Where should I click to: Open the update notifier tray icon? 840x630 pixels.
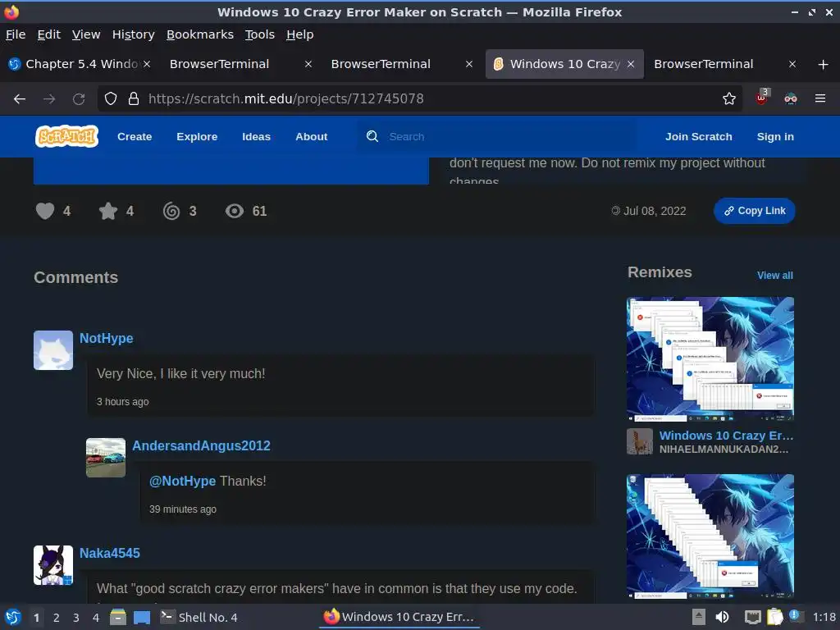pyautogui.click(x=795, y=616)
